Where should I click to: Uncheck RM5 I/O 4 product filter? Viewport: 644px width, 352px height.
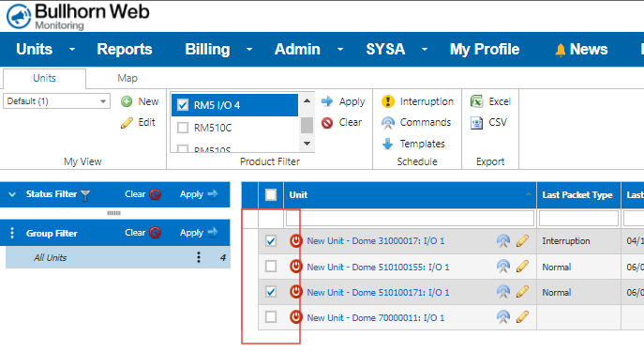[183, 105]
